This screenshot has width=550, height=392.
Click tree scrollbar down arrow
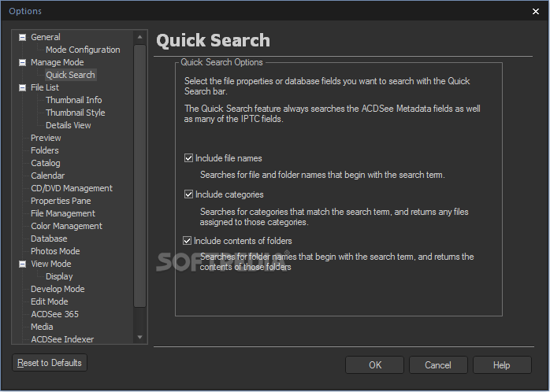tap(140, 338)
